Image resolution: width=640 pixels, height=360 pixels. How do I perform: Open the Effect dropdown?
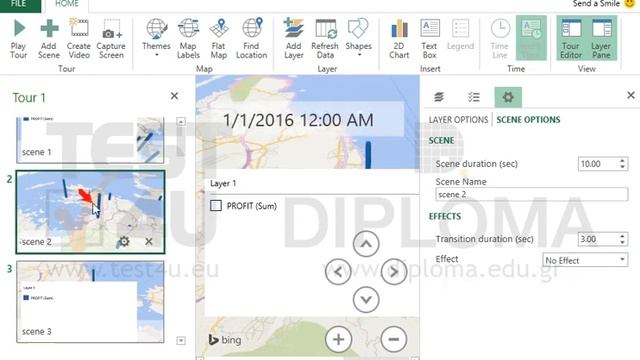coord(585,260)
